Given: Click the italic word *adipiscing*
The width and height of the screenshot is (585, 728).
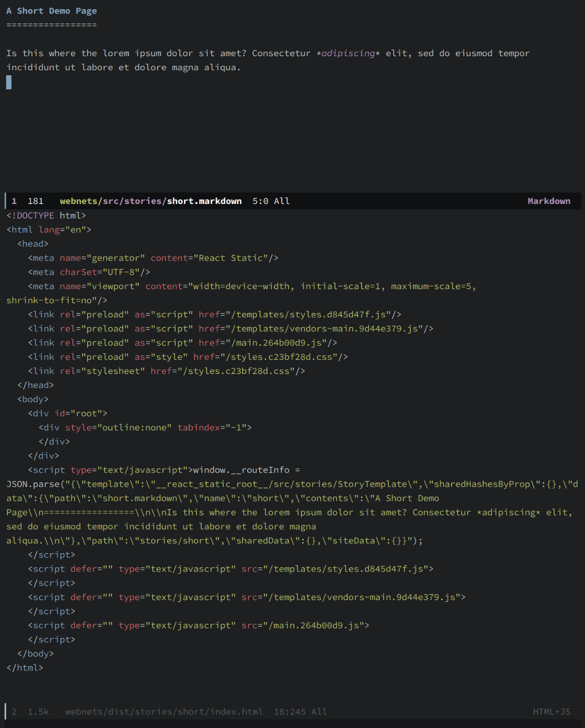Looking at the screenshot, I should 348,53.
